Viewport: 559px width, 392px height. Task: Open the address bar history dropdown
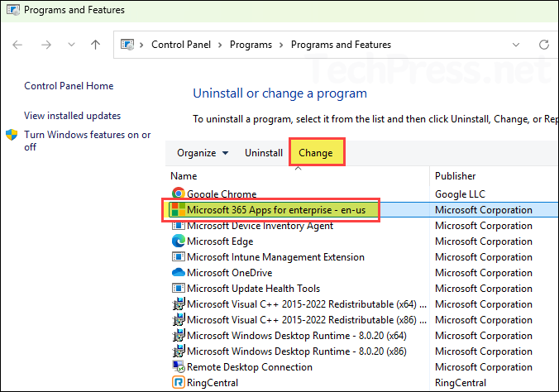click(x=515, y=45)
